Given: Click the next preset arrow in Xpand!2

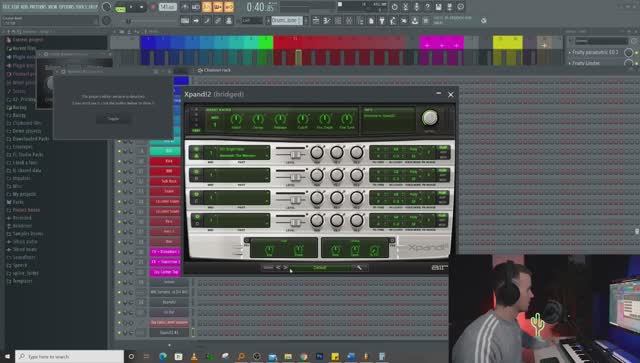Looking at the screenshot, I should pos(285,267).
